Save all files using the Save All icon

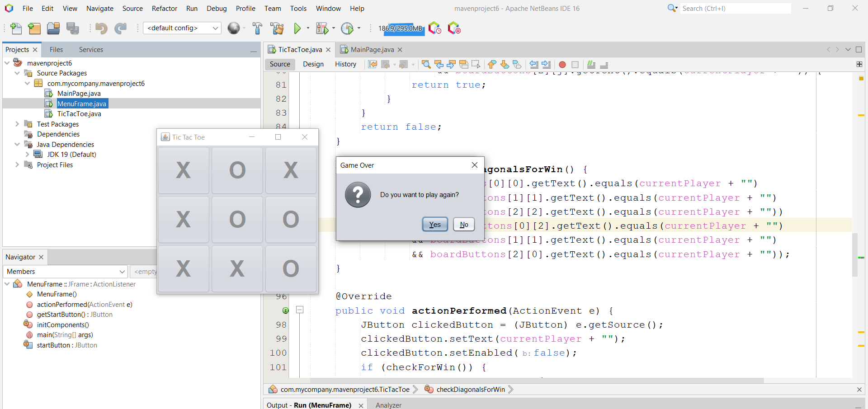point(73,28)
